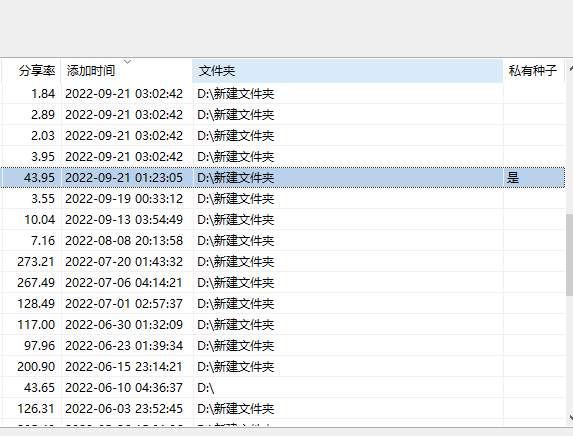
Task: Click the scrollbar up arrow
Action: (x=569, y=69)
